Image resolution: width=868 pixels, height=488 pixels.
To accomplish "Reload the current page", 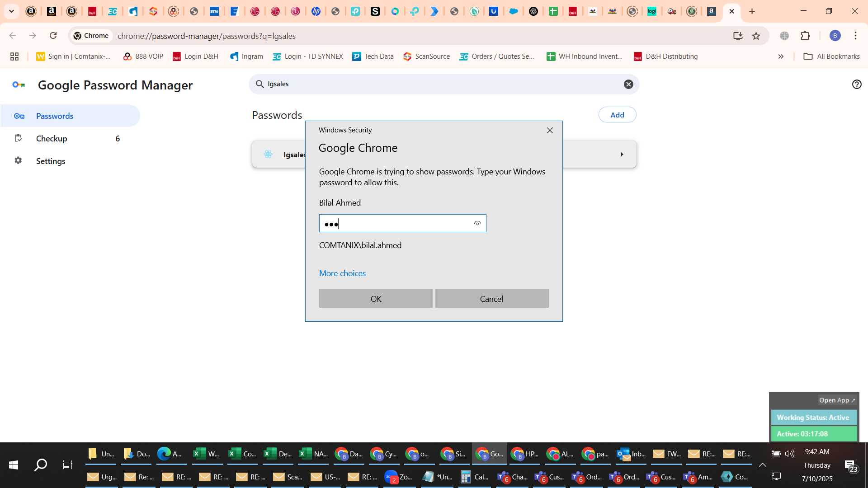I will [53, 35].
